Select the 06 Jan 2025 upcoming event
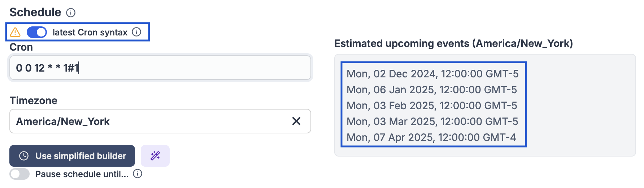Image resolution: width=644 pixels, height=188 pixels. tap(432, 90)
